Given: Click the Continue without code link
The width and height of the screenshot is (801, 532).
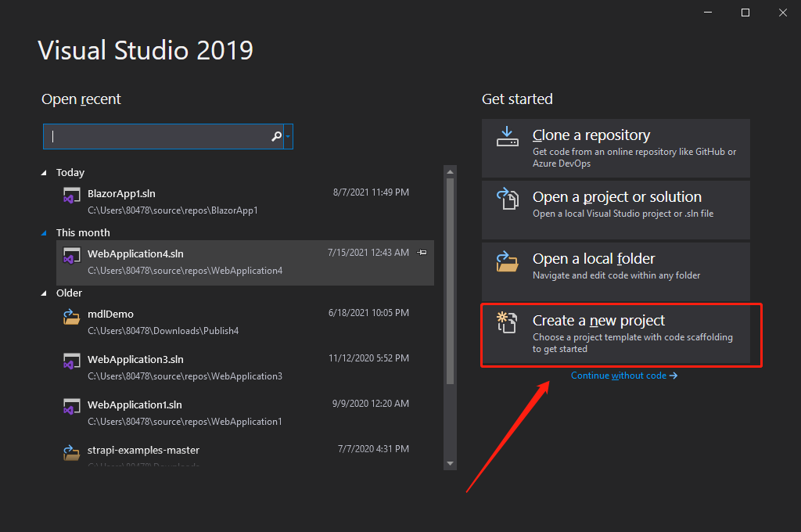Looking at the screenshot, I should (623, 376).
